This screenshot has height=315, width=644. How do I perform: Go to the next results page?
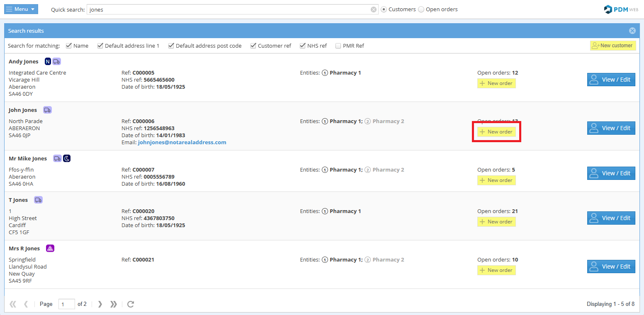(100, 304)
